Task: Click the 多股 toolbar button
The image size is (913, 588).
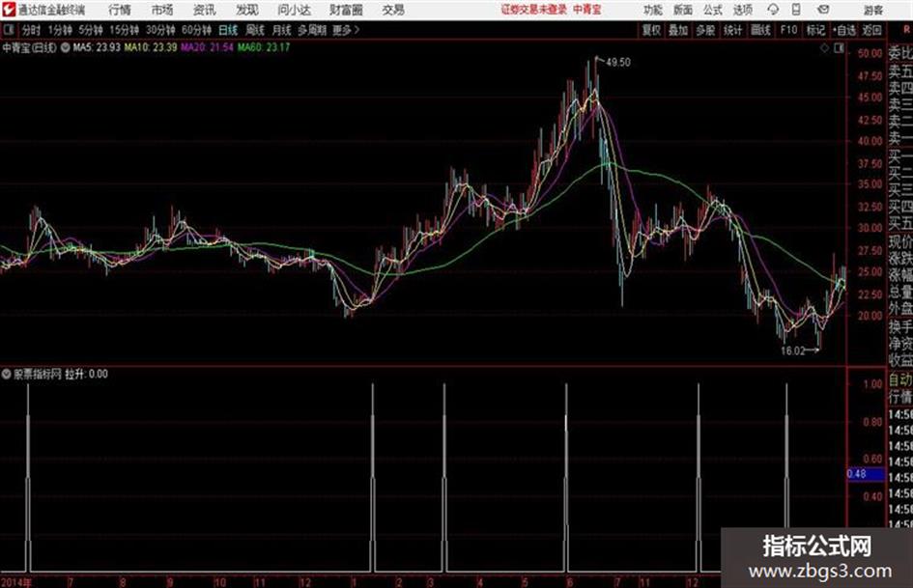Action: [705, 30]
